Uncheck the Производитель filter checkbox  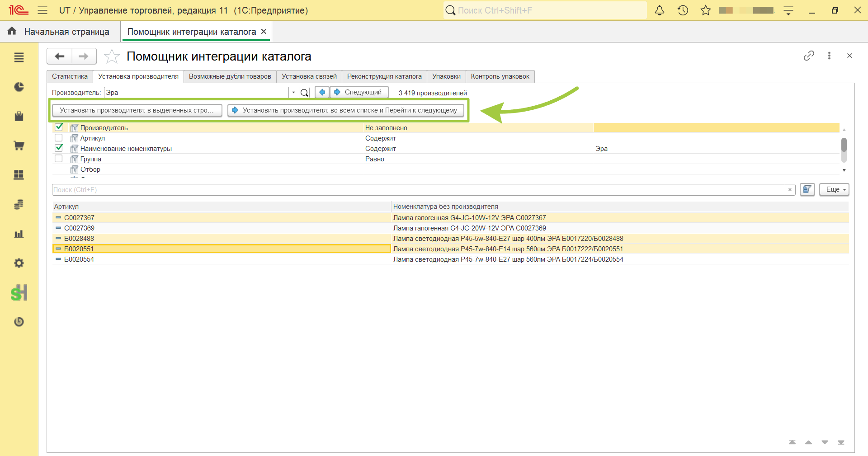click(59, 127)
